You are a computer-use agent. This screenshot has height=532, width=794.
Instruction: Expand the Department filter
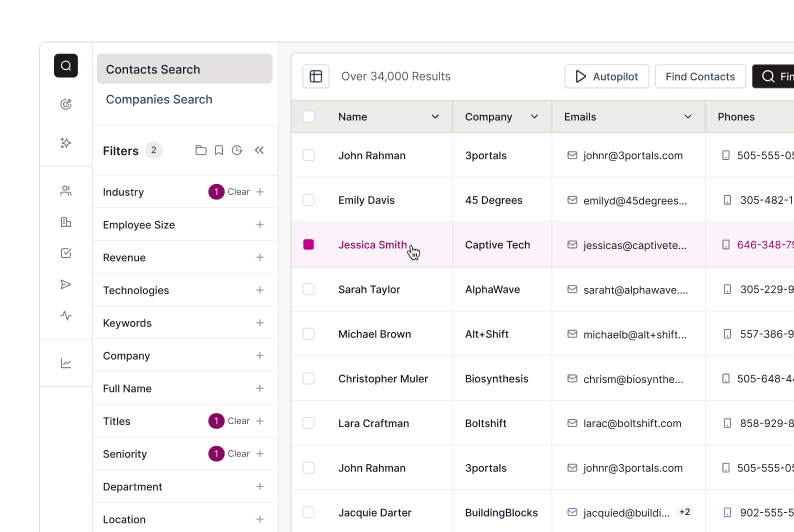click(260, 486)
